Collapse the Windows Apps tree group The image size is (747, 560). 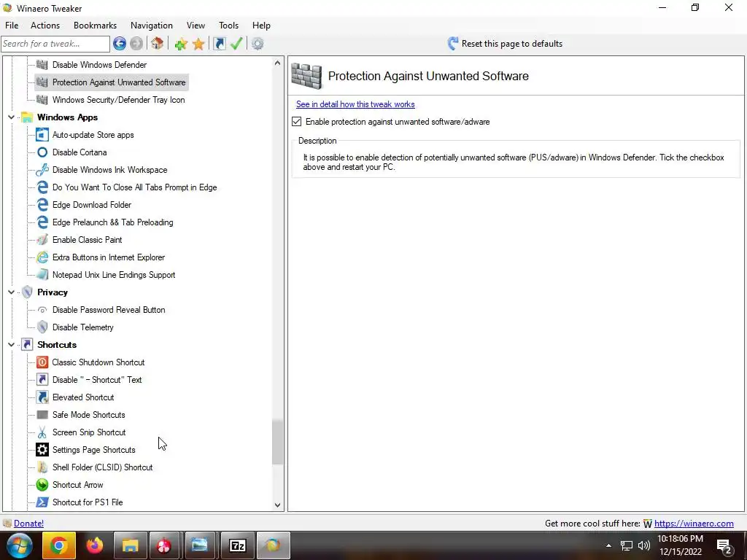point(12,117)
